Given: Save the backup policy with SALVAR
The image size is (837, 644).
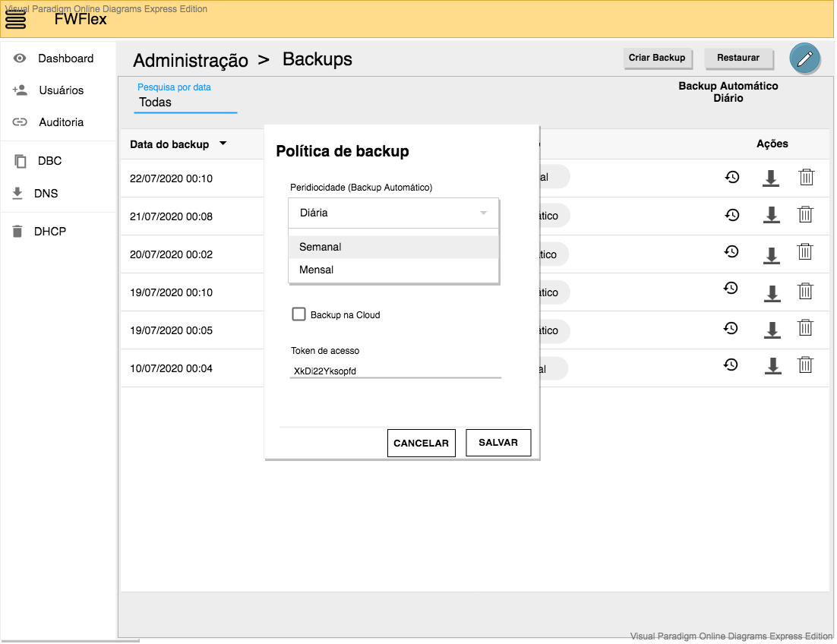Looking at the screenshot, I should click(498, 442).
